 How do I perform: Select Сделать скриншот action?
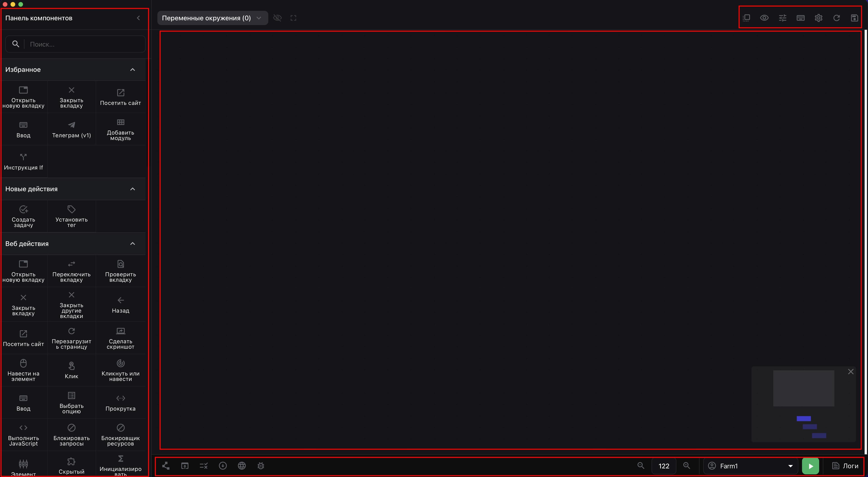point(120,338)
